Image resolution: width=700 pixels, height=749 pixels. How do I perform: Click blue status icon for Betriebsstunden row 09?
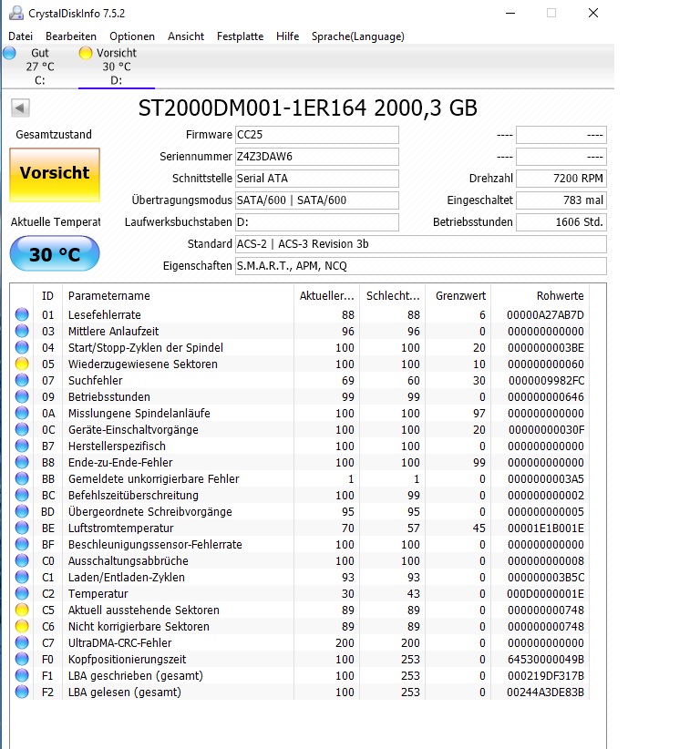point(22,396)
